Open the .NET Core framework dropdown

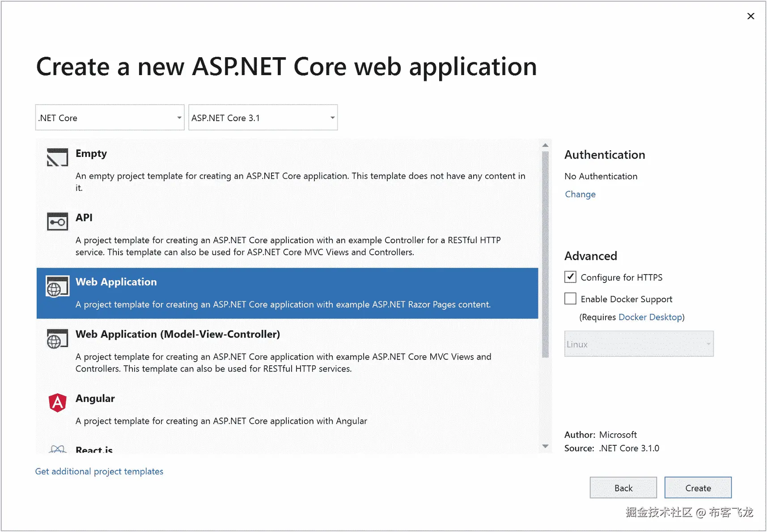pos(110,118)
